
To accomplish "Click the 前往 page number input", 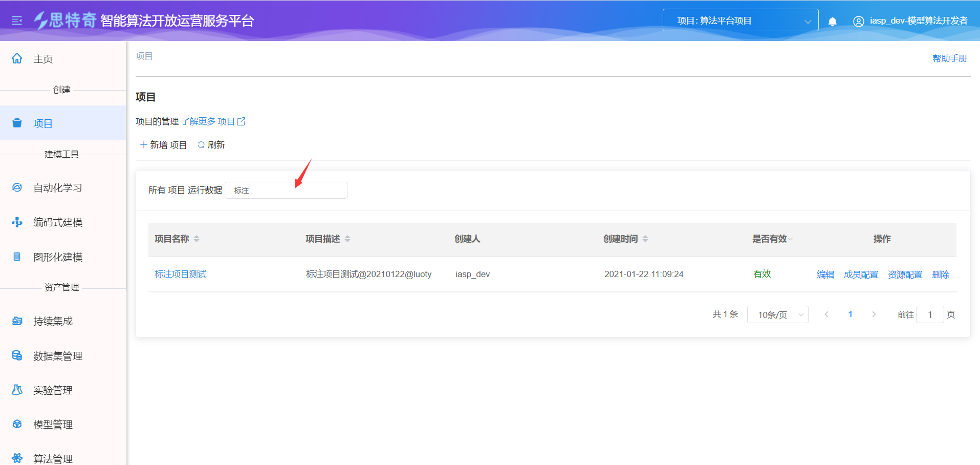I will pyautogui.click(x=930, y=314).
